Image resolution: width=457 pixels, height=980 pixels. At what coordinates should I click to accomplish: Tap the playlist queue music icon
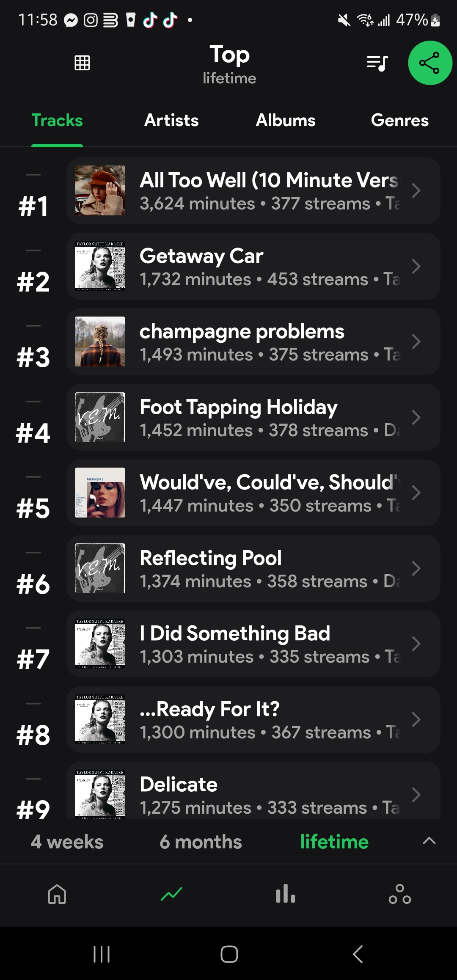pos(377,63)
